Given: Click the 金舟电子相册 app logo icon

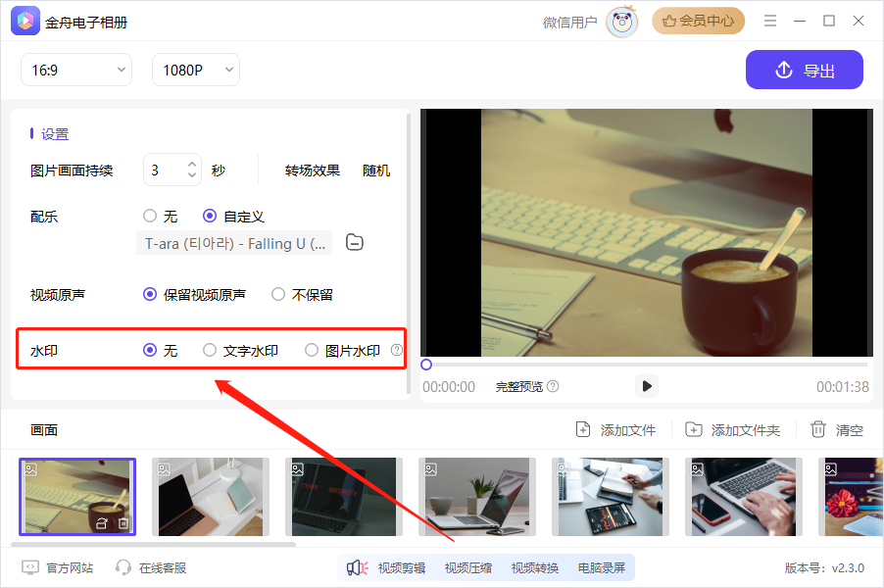Looking at the screenshot, I should click(25, 21).
